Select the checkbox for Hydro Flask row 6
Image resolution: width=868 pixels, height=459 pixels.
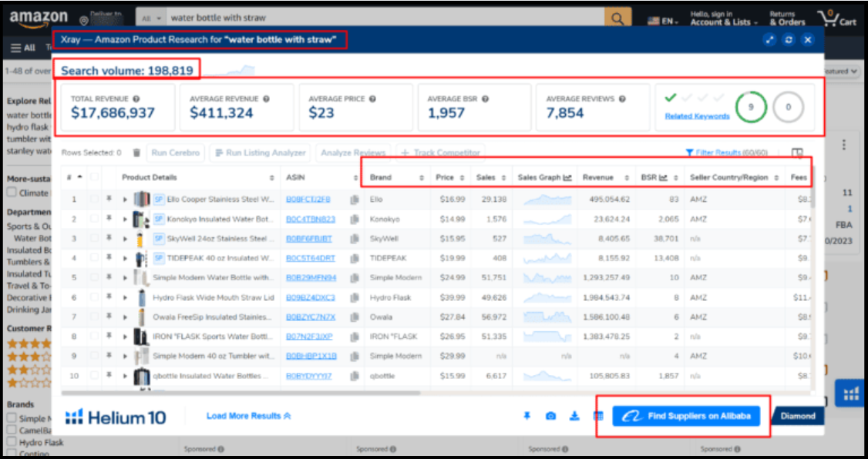click(x=94, y=297)
